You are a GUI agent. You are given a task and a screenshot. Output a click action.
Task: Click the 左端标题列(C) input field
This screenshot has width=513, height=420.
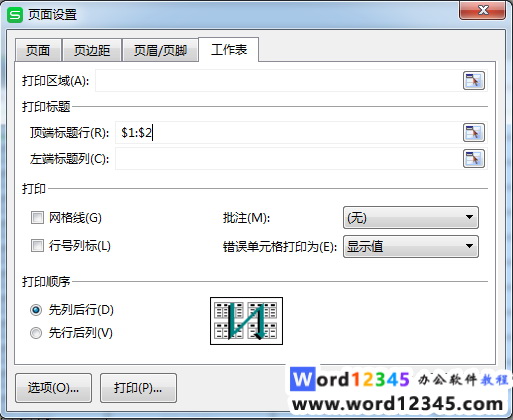(x=289, y=158)
